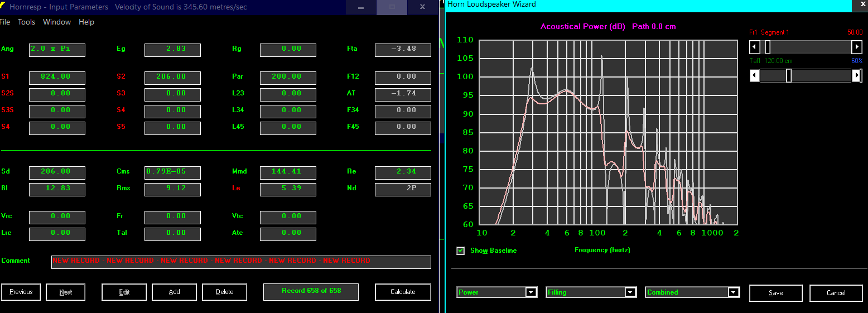Click the Vrc value field
Screen dimensions: 868x313
point(57,217)
